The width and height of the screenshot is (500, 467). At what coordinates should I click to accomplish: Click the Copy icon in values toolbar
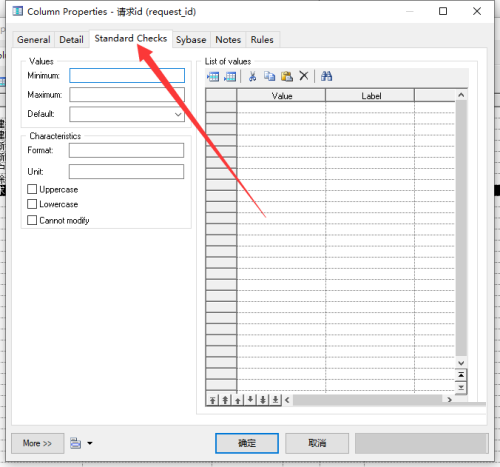(x=269, y=76)
